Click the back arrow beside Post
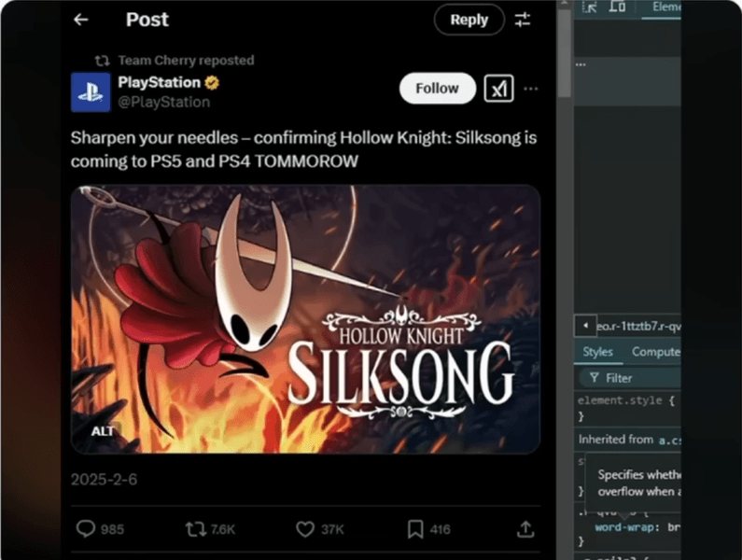Screen dimensions: 742x560 [x=81, y=20]
